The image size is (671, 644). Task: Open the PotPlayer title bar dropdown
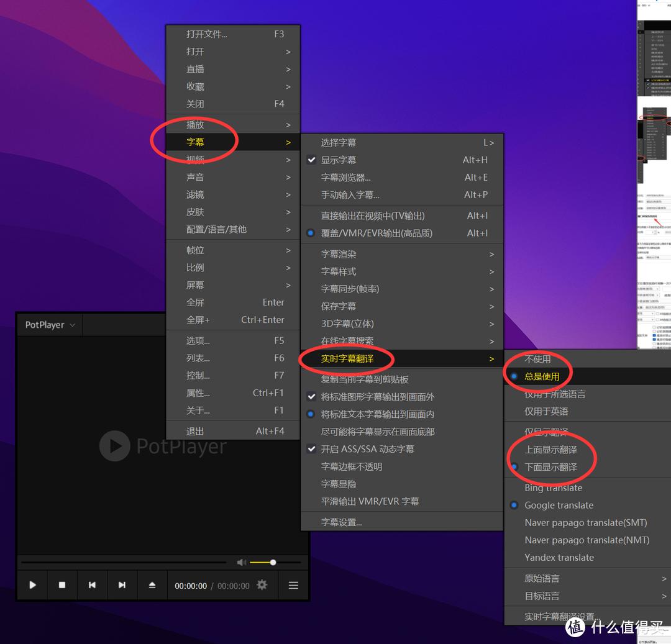coord(49,324)
